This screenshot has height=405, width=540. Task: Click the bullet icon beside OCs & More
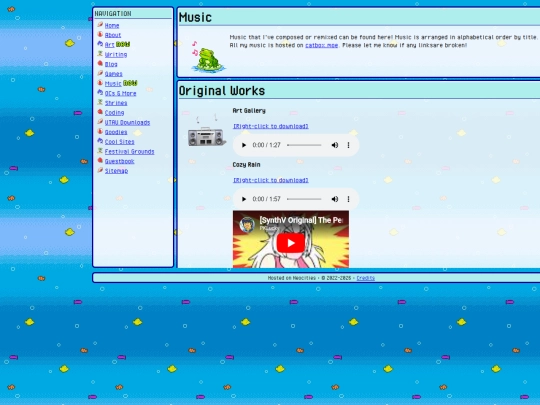(x=100, y=92)
